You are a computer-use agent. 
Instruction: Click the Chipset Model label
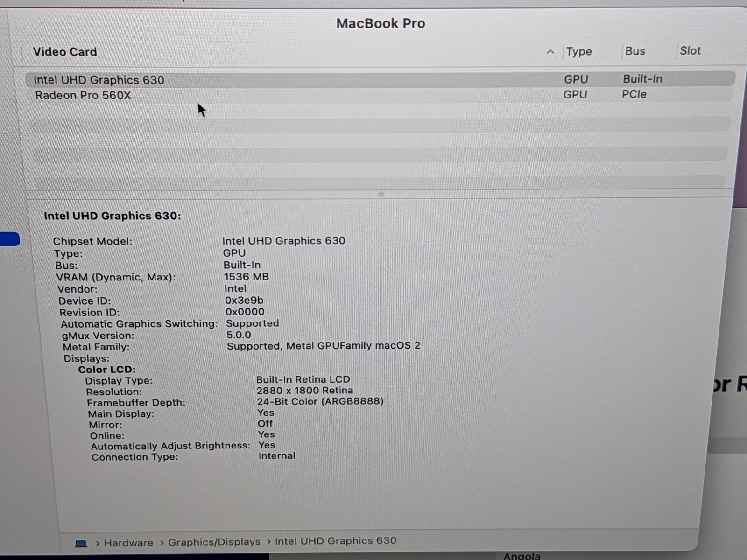[92, 241]
